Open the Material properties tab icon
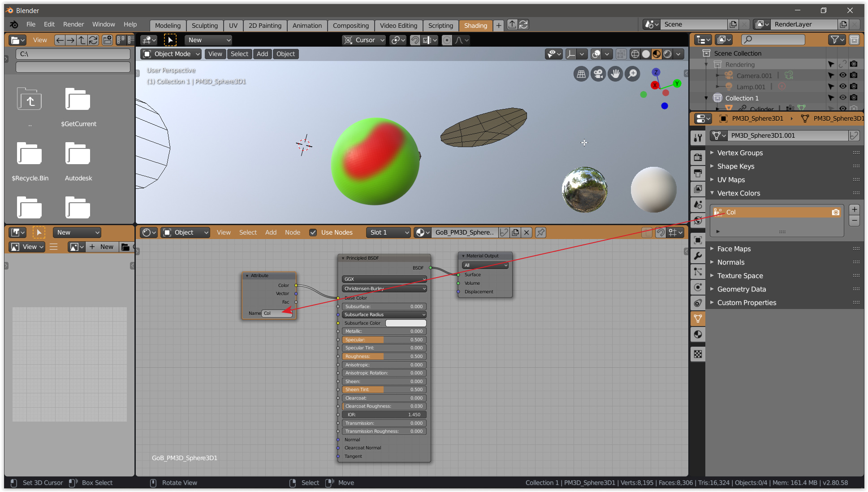Viewport: 868px width, 492px height. pos(698,335)
